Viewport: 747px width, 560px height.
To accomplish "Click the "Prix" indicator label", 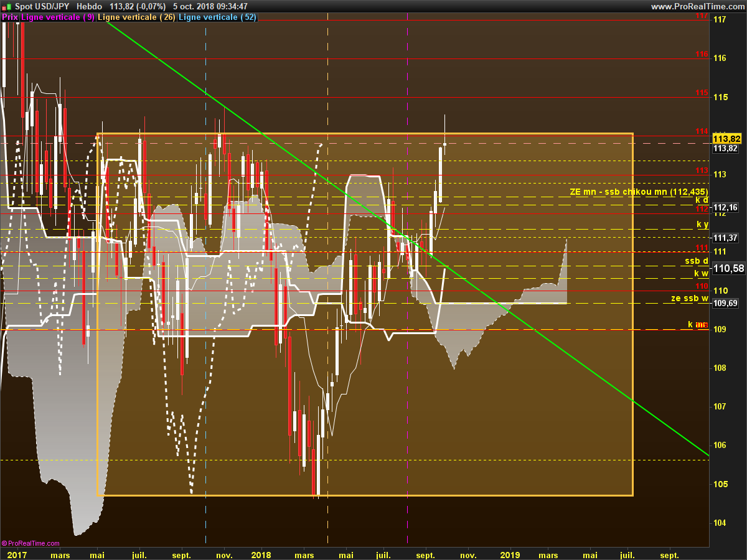I will coord(10,17).
